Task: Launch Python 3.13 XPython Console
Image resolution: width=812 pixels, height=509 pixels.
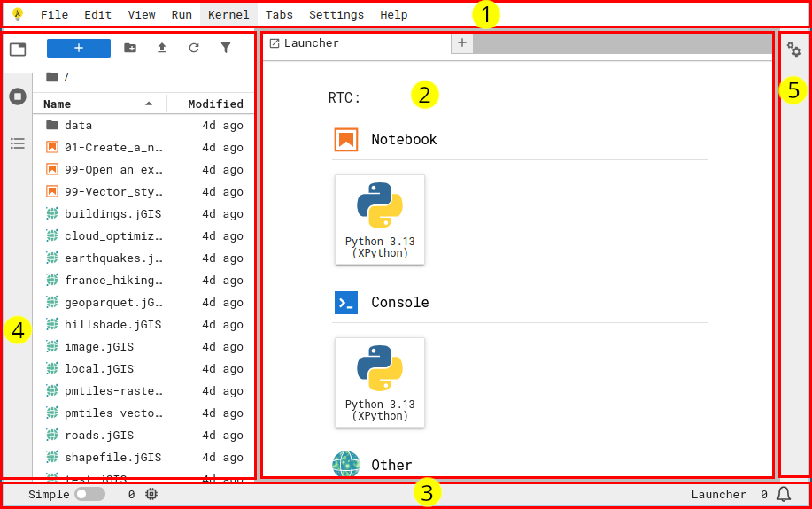Action: tap(380, 382)
